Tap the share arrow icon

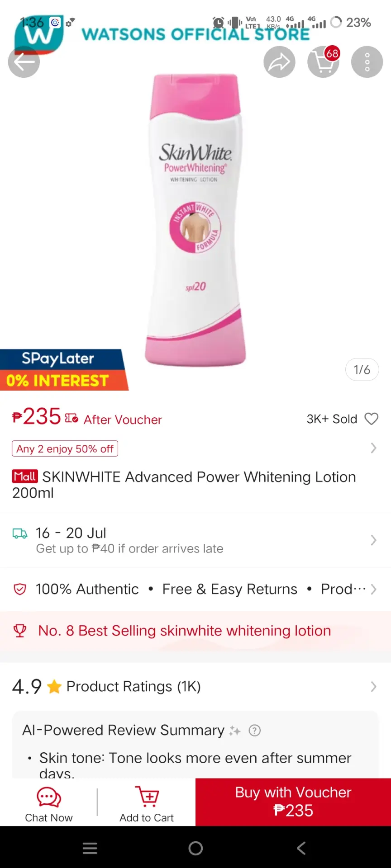[x=279, y=62]
